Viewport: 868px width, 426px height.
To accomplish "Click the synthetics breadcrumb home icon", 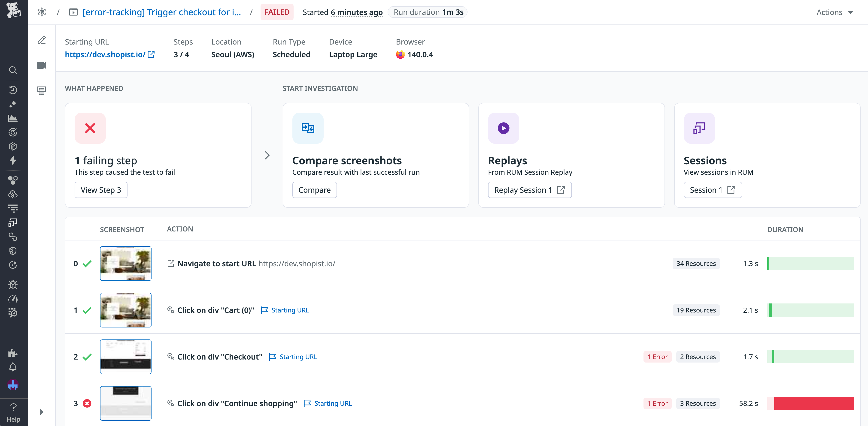I will [42, 12].
